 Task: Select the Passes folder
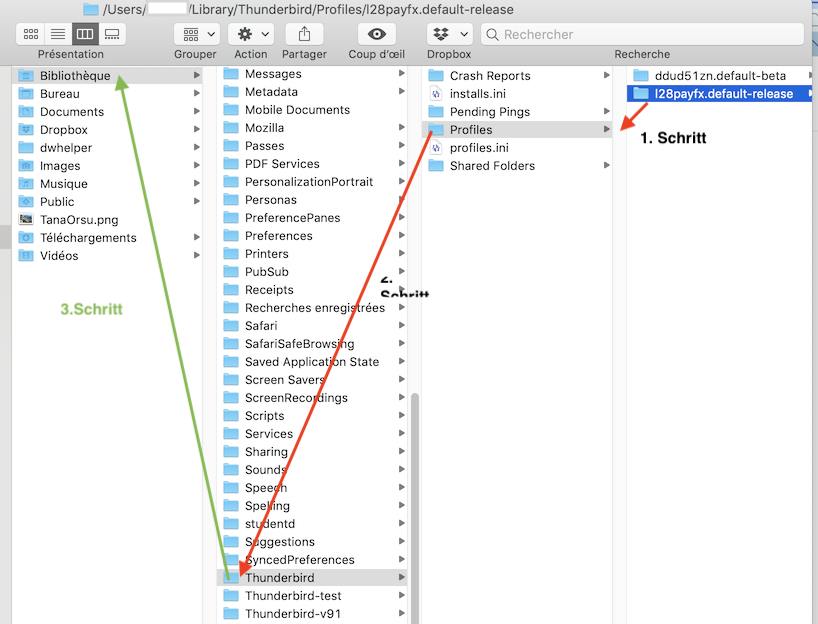[x=312, y=146]
